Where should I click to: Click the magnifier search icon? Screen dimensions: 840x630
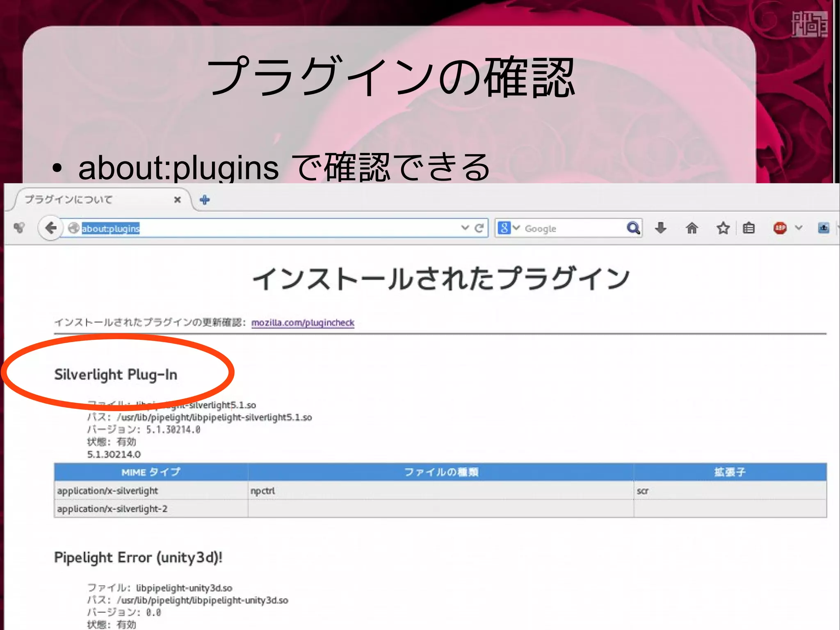[633, 228]
